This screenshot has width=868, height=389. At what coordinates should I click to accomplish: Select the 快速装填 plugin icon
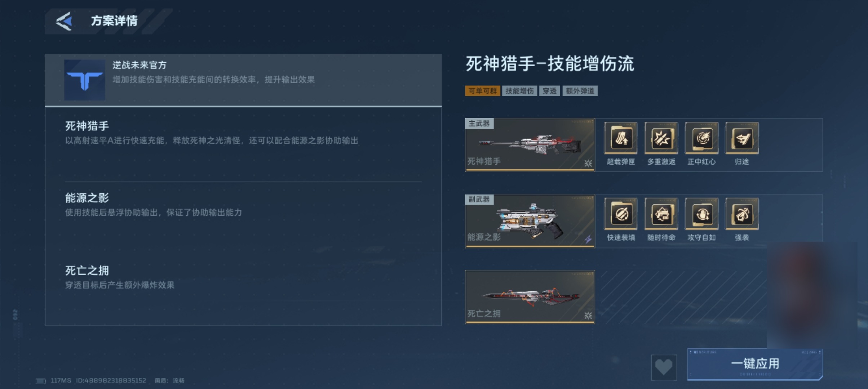click(621, 214)
